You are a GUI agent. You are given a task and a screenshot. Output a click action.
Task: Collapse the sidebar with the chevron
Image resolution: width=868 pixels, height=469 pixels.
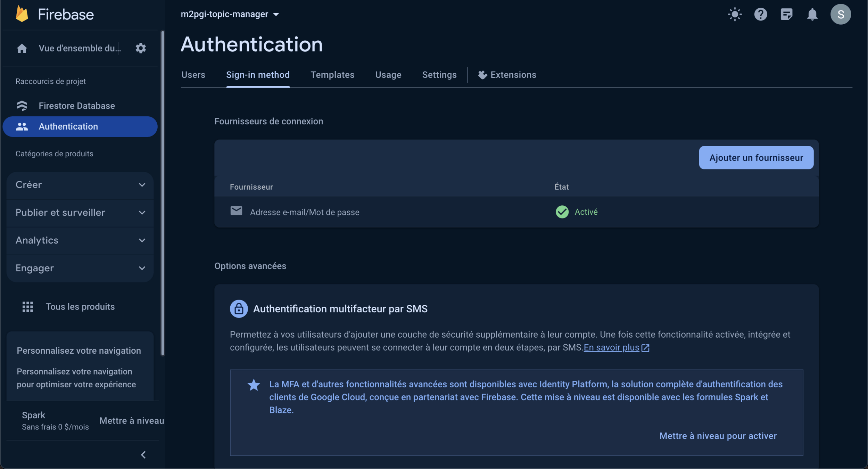pos(143,455)
